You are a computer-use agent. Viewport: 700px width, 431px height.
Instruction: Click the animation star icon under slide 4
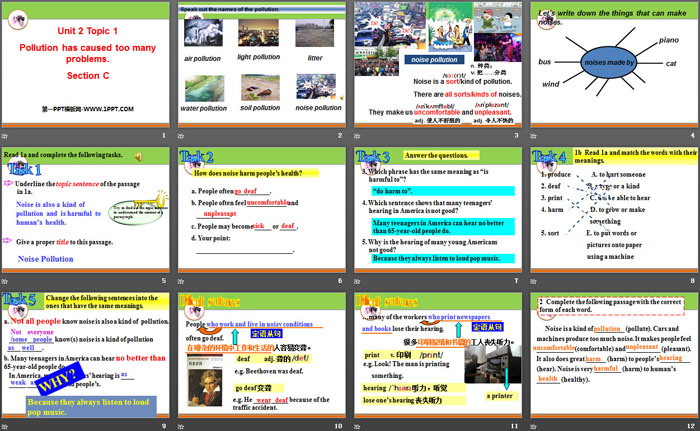533,136
